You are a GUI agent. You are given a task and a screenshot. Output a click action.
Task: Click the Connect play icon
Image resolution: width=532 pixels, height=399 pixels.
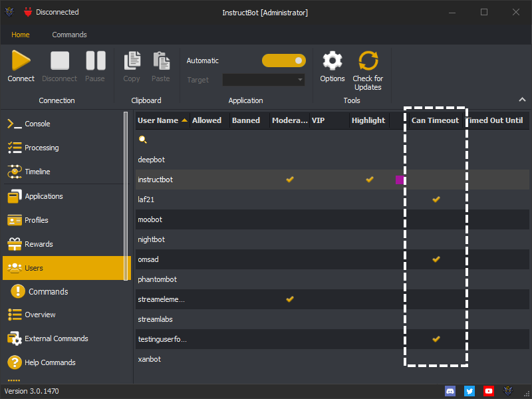click(x=21, y=61)
